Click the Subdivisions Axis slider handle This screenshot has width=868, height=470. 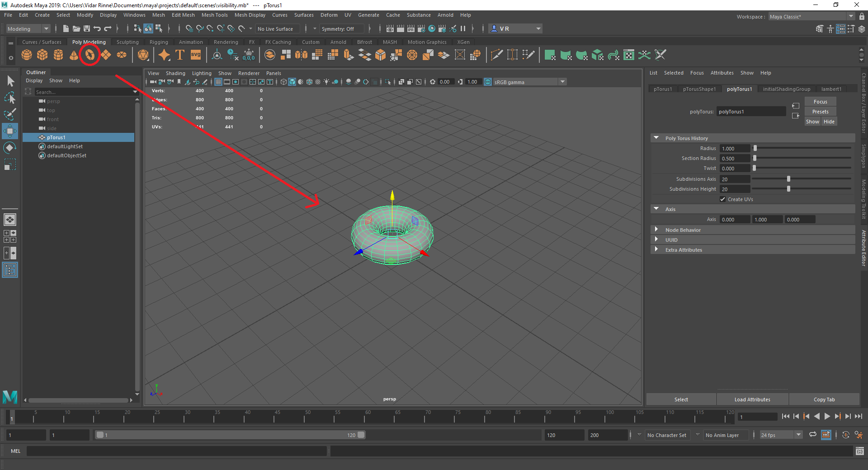[788, 179]
